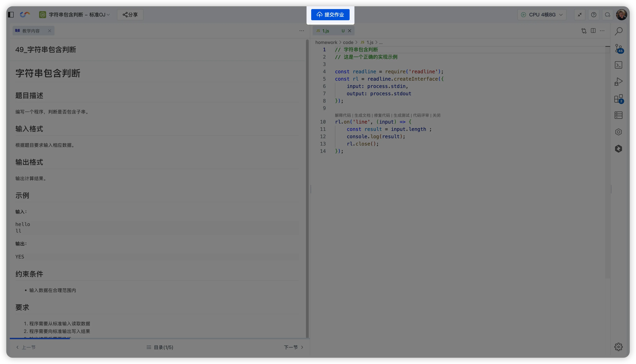Click the 分享 share button
The width and height of the screenshot is (636, 364).
click(130, 15)
